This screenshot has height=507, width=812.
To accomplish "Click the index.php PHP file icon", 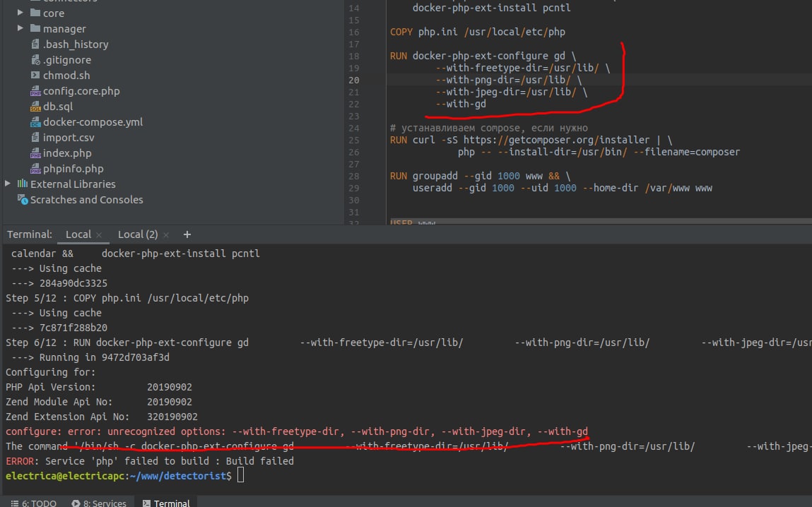I will [x=35, y=153].
